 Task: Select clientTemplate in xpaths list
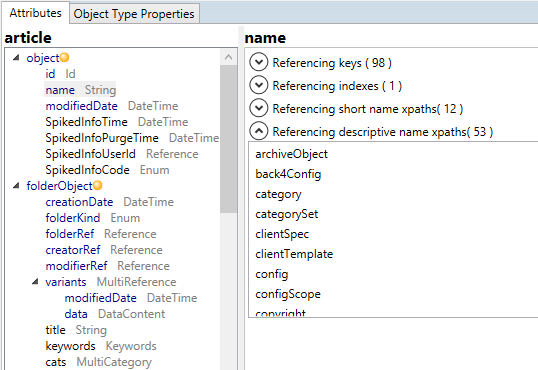point(294,254)
